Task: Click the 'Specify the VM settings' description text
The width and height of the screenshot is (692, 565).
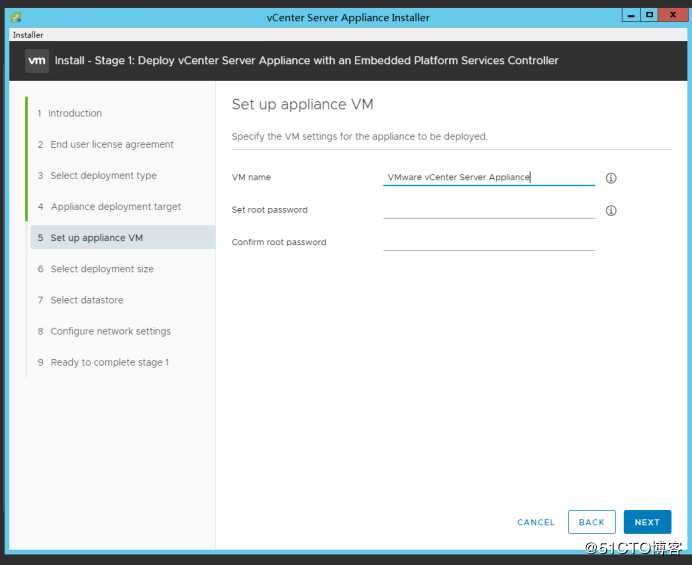Action: [x=360, y=136]
